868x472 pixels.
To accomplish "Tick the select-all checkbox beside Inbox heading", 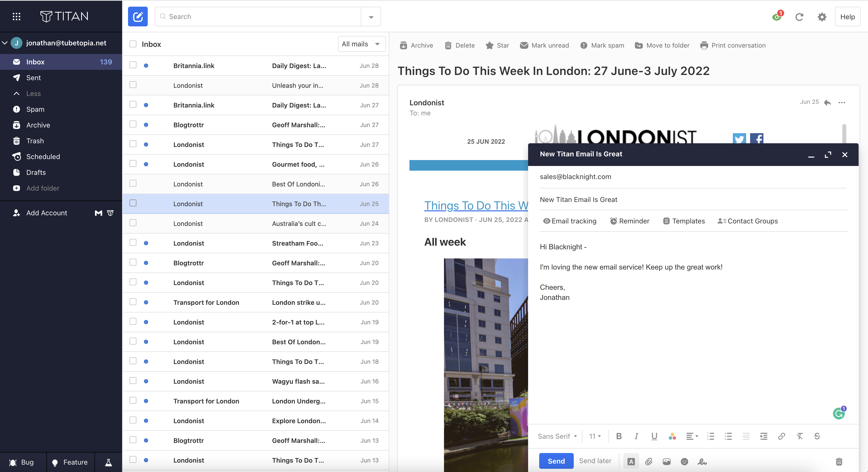I will (133, 44).
